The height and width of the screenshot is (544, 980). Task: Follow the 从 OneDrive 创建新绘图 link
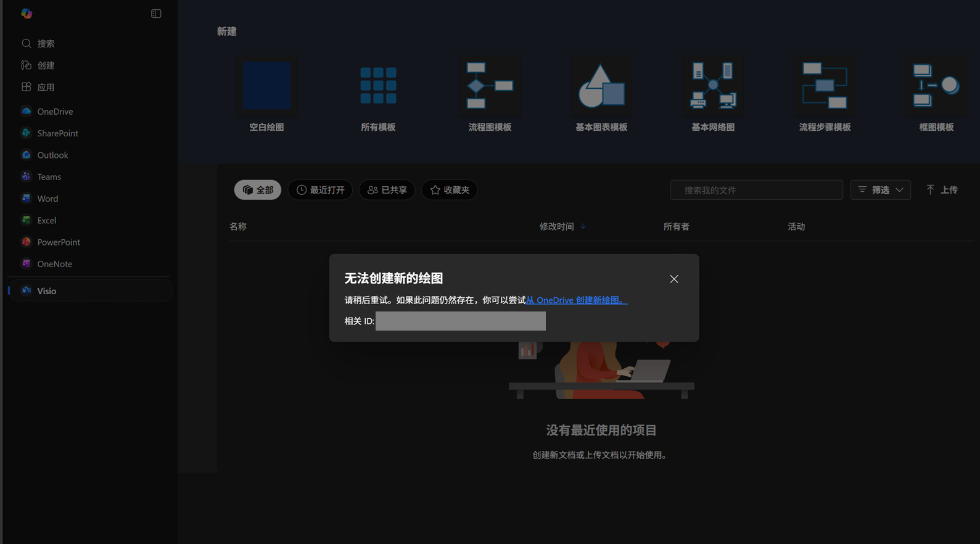point(576,300)
